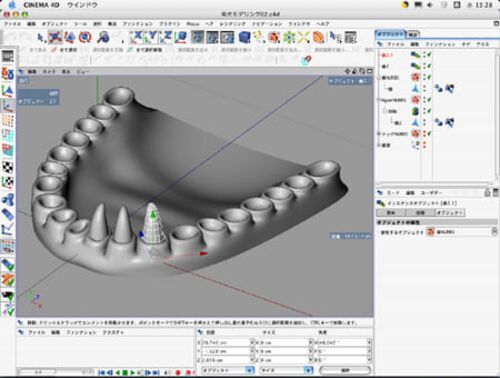Collapse the HyperNURBS tree item
Image resolution: width=500 pixels, height=378 pixels.
point(379,100)
